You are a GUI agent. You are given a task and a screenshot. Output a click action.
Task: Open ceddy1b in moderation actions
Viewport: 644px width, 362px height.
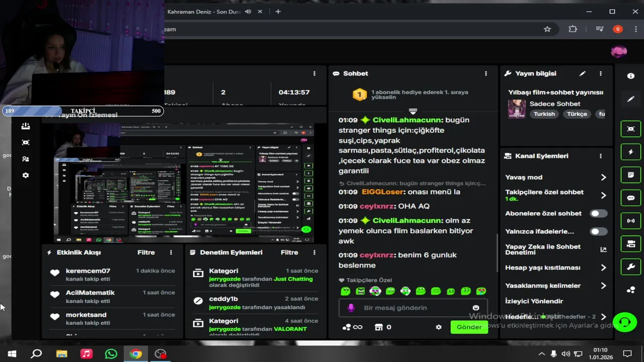[223, 299]
